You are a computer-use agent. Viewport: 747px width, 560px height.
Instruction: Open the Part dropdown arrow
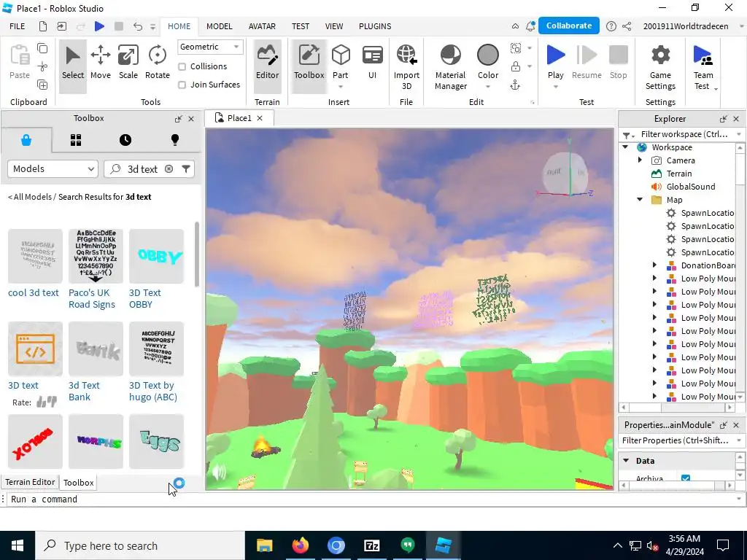pos(341,87)
